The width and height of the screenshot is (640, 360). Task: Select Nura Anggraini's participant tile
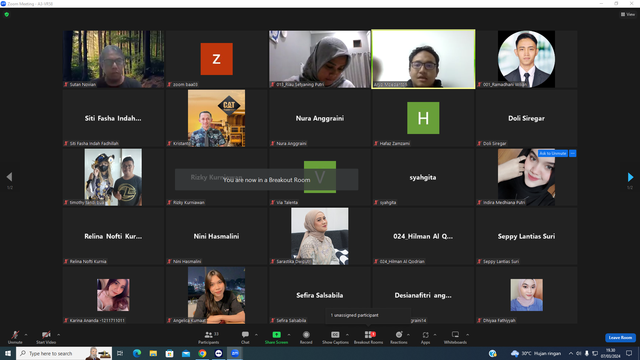(x=320, y=118)
